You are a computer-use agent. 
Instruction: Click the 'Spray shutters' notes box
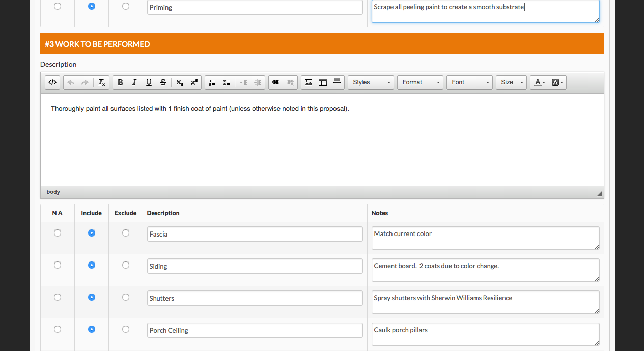(486, 302)
